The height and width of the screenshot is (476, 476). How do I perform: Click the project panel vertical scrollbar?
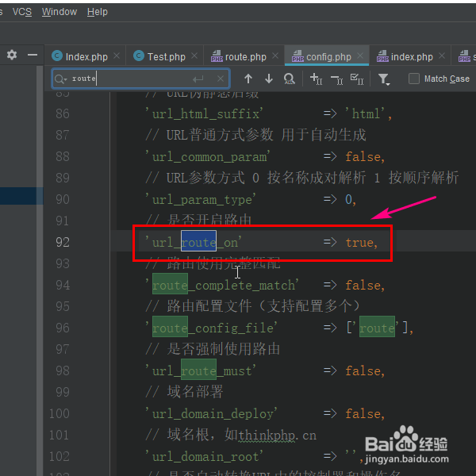[x=40, y=271]
